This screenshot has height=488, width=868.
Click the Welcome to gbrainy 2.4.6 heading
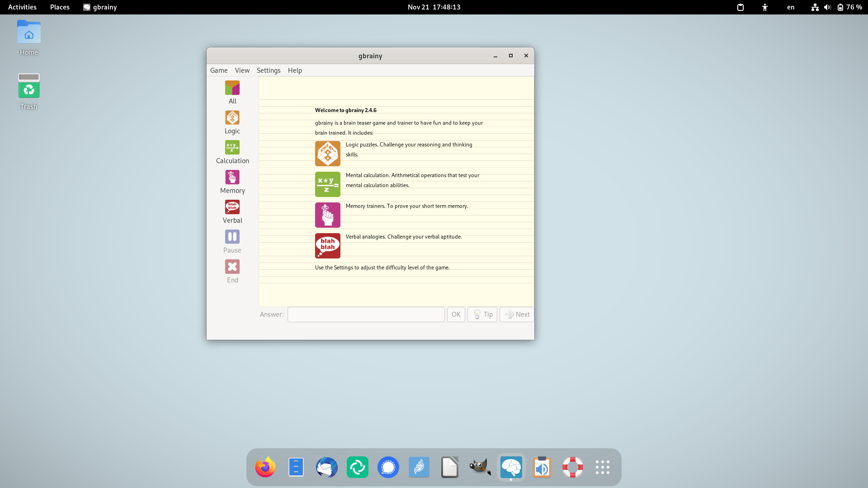pyautogui.click(x=346, y=110)
